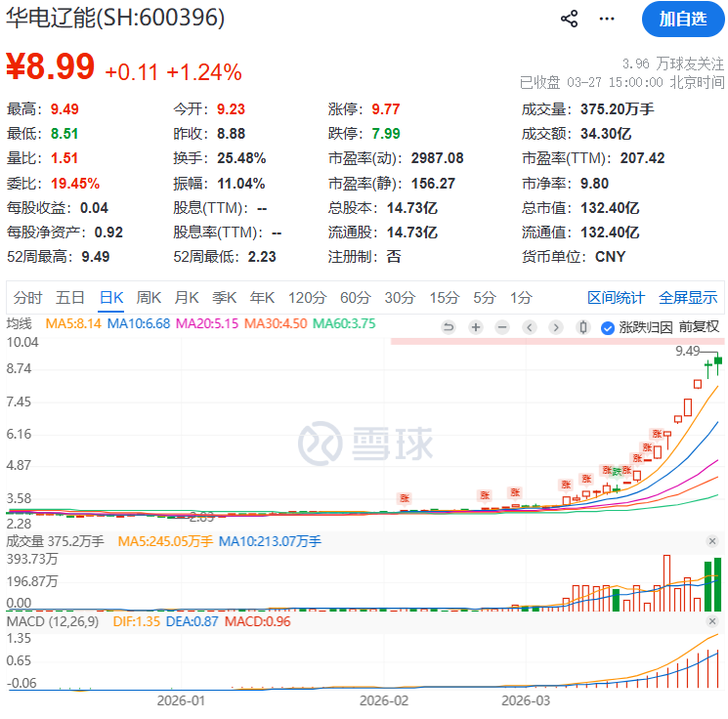Click the DIF:1.35 MACD label

137,621
